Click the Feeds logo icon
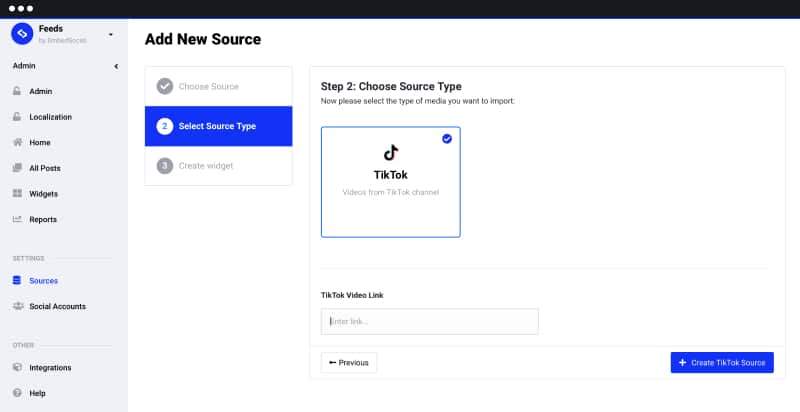The width and height of the screenshot is (800, 412). coord(22,34)
